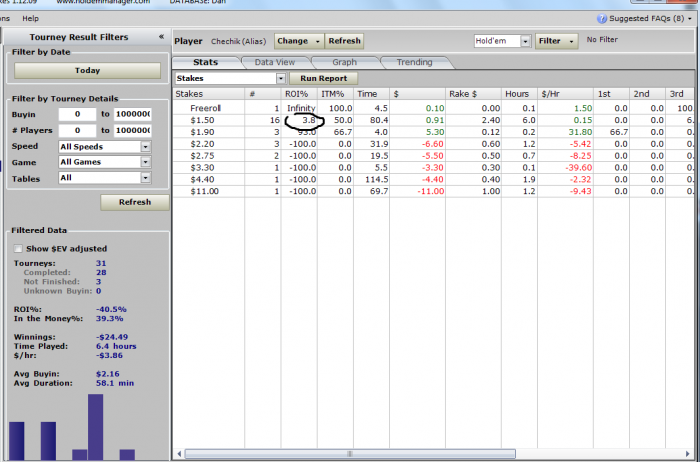Screen dimensions: 700x462
Task: Click the -$24.49 Winnings summary value
Action: point(112,337)
